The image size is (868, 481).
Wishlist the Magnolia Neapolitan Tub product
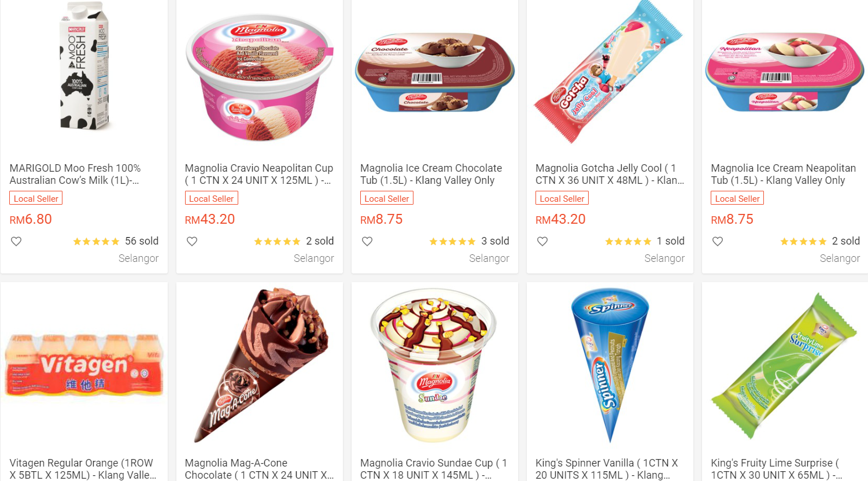pos(718,242)
